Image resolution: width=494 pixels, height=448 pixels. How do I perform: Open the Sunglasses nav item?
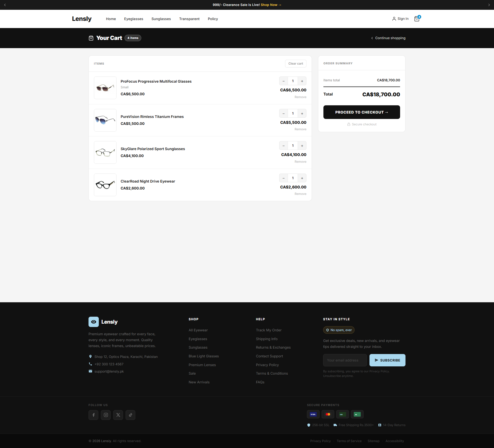tap(161, 19)
